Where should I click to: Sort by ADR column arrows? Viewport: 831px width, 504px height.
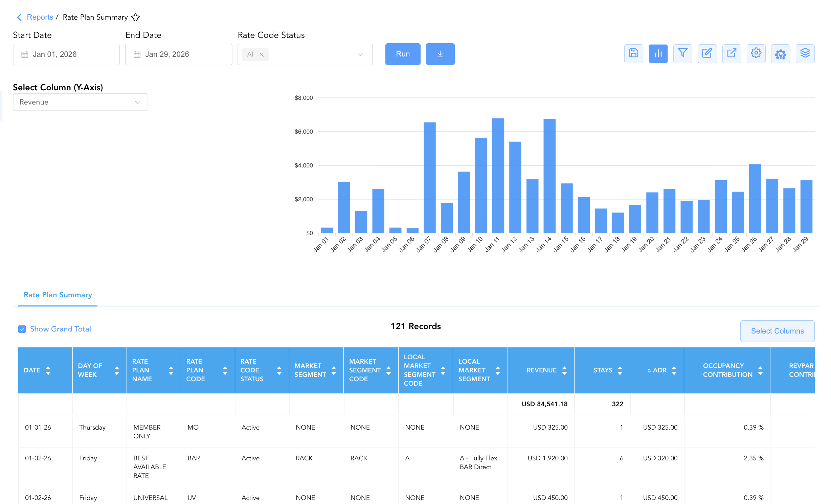pyautogui.click(x=674, y=370)
